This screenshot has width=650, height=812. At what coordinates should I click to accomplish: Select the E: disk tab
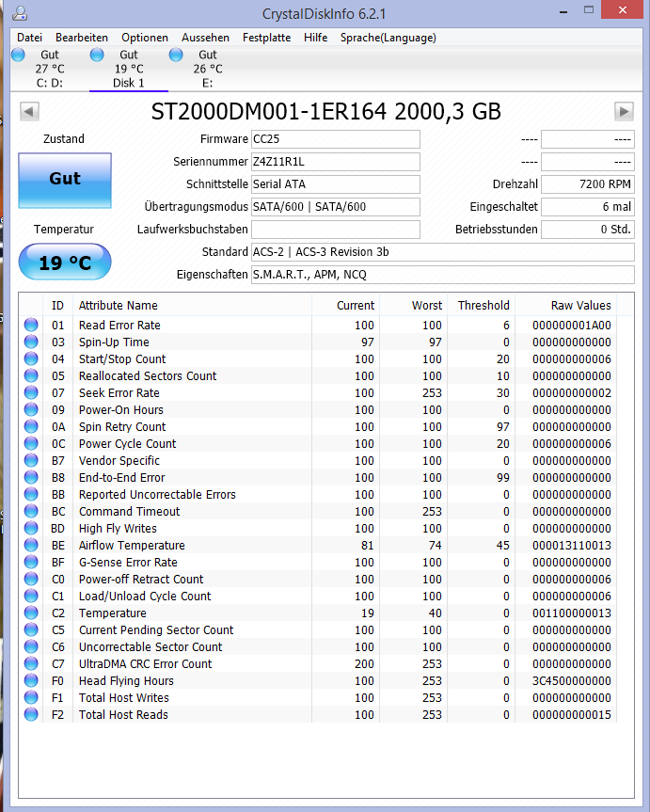207,69
